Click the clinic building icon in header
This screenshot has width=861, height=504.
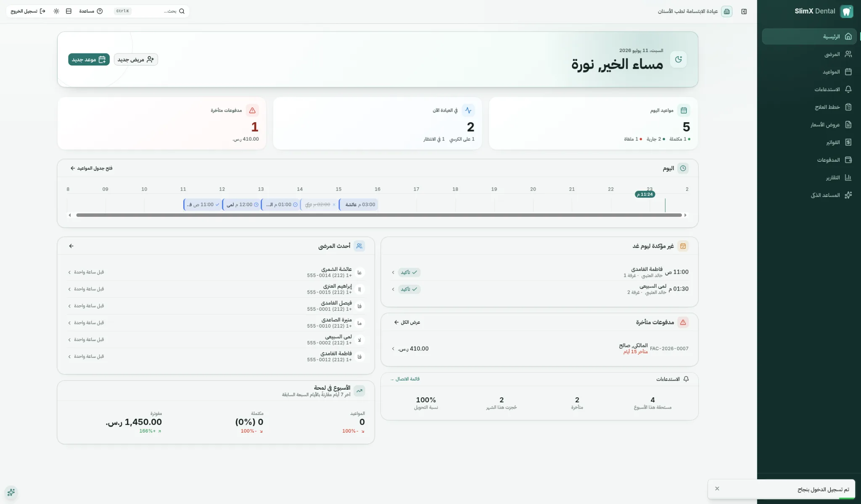pyautogui.click(x=726, y=11)
